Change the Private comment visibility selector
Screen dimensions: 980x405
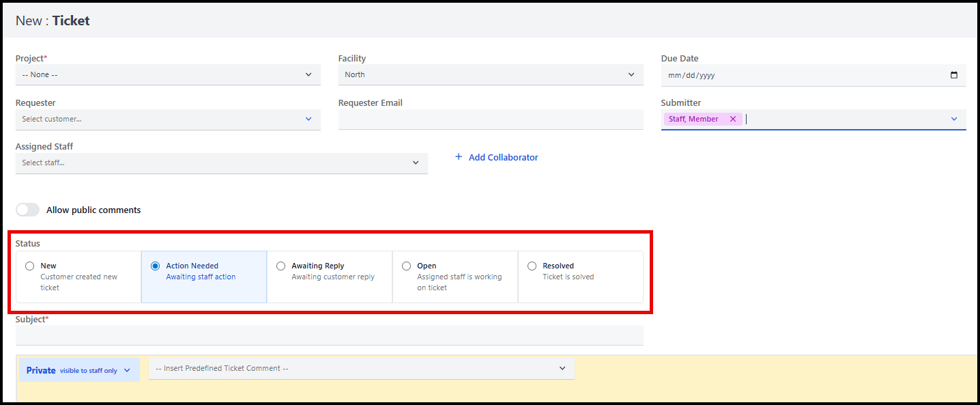78,370
